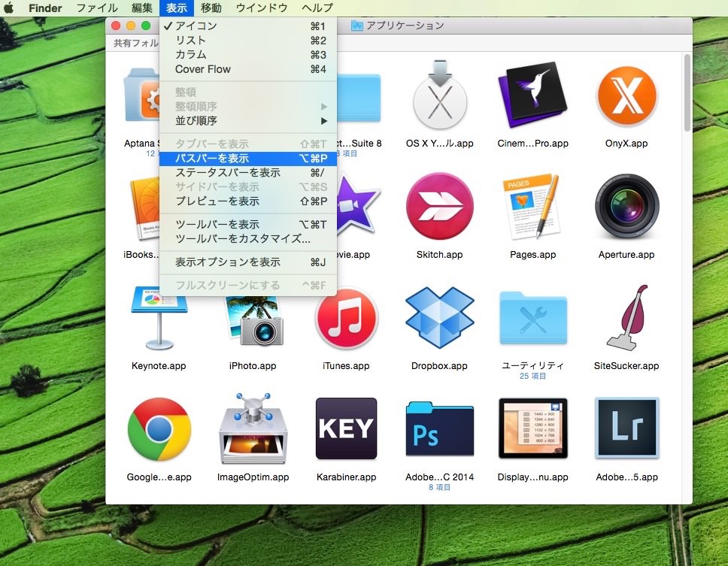Open the Adobe Lightroom 5 app icon

click(x=626, y=428)
